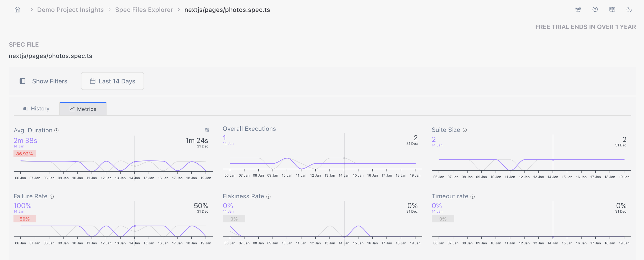The width and height of the screenshot is (644, 260).
Task: Click info icon next to Flakiness Rate
Action: pyautogui.click(x=268, y=196)
